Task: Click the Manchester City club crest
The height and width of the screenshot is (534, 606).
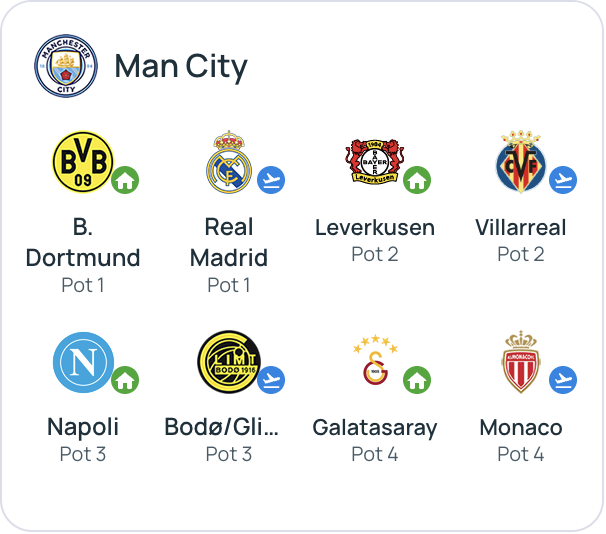Action: pyautogui.click(x=65, y=66)
